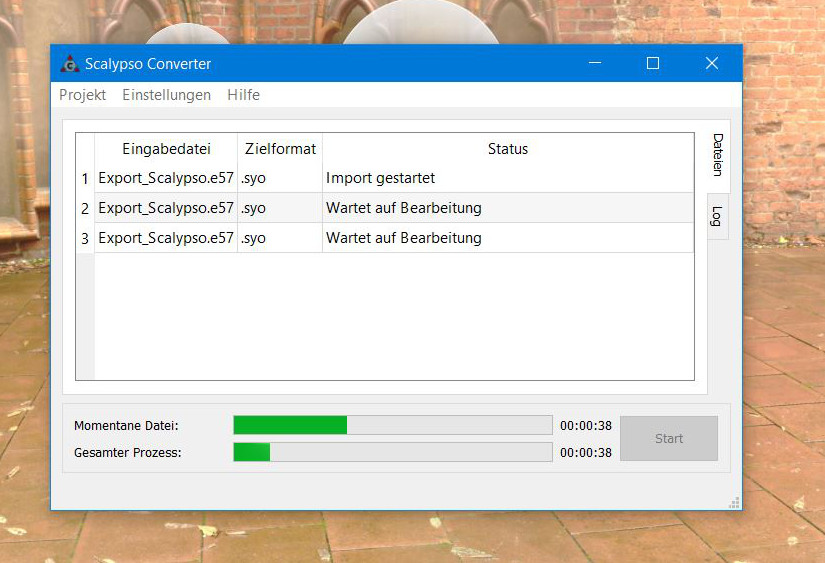Open the Einstellungen menu
This screenshot has height=563, width=825.
pos(166,95)
